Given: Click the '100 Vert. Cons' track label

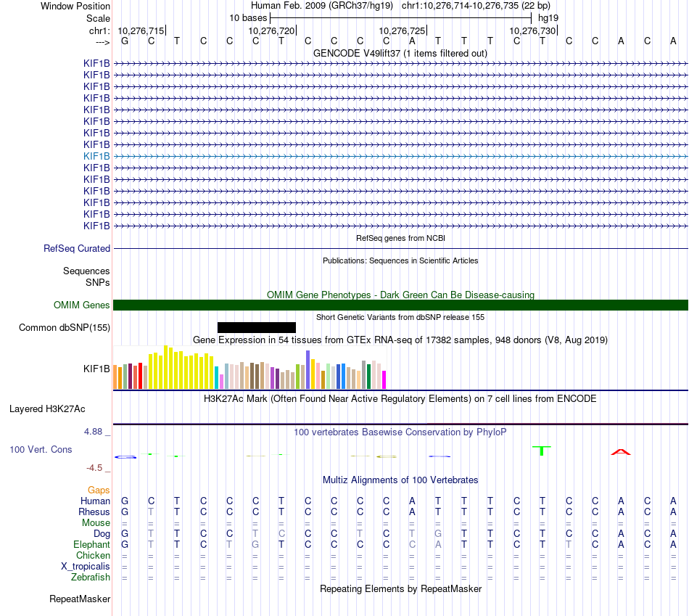Looking at the screenshot, I should point(41,449).
